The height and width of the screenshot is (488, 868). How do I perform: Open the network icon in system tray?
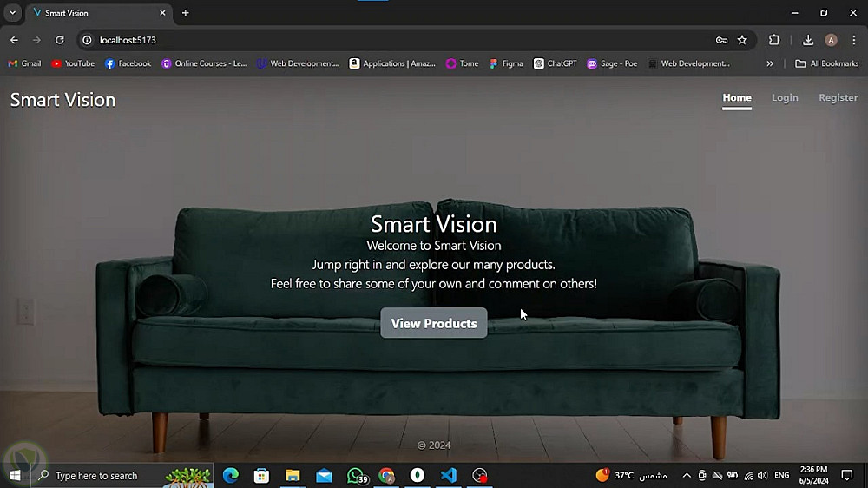pos(748,475)
